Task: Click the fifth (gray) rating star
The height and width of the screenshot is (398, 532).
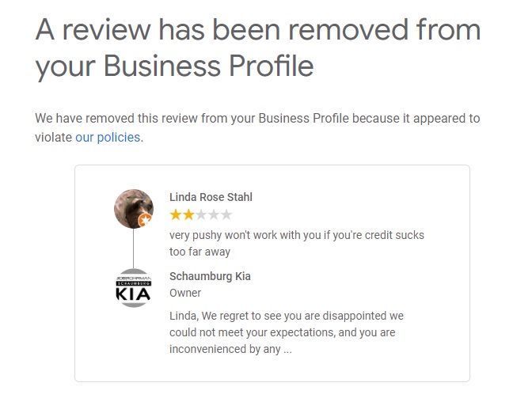Action: pos(226,214)
